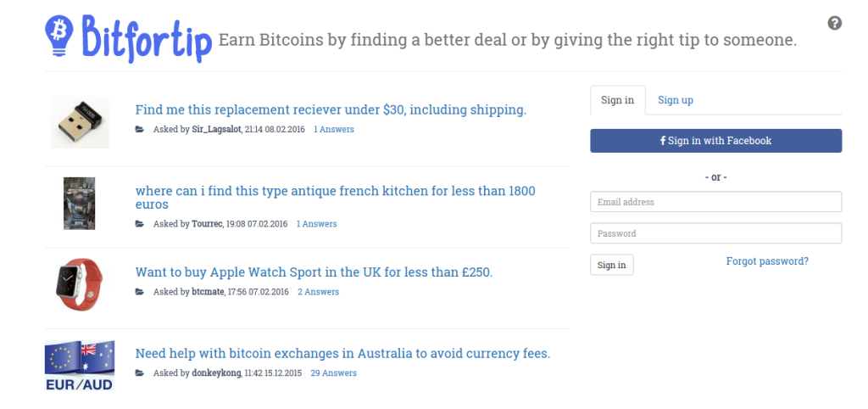Viewport: 868px width, 409px height.
Task: Sign in with Facebook button
Action: tap(715, 141)
